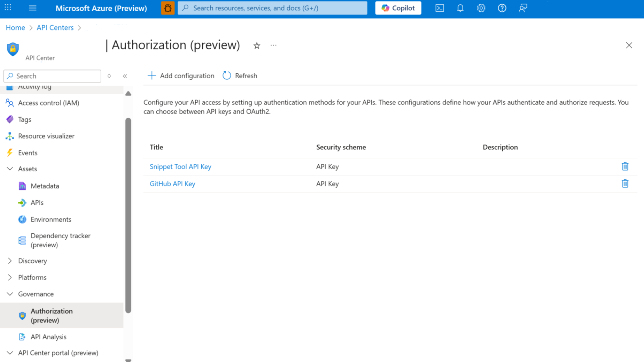Open Cloud Shell terminal icon
This screenshot has width=644, height=362.
click(x=440, y=8)
